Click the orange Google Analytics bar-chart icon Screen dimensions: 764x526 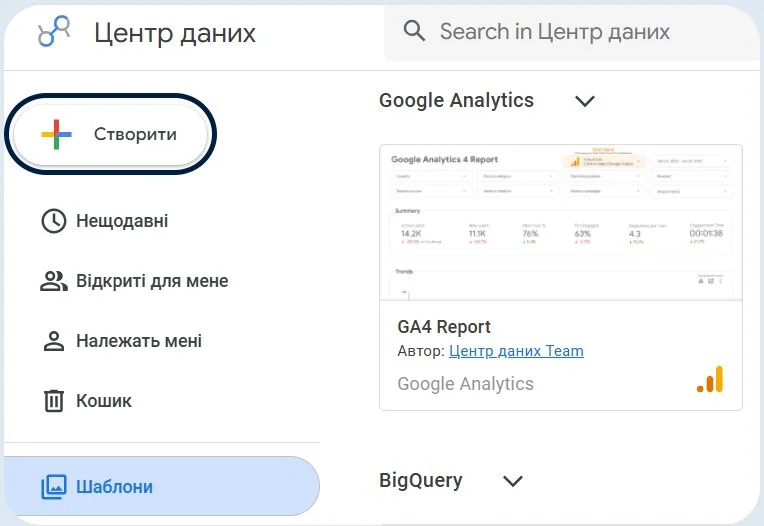click(x=710, y=379)
